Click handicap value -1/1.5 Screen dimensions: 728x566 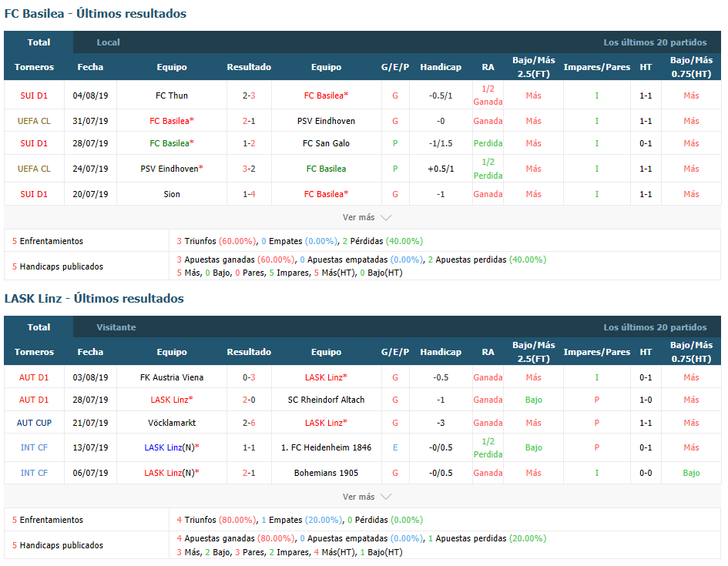441,143
